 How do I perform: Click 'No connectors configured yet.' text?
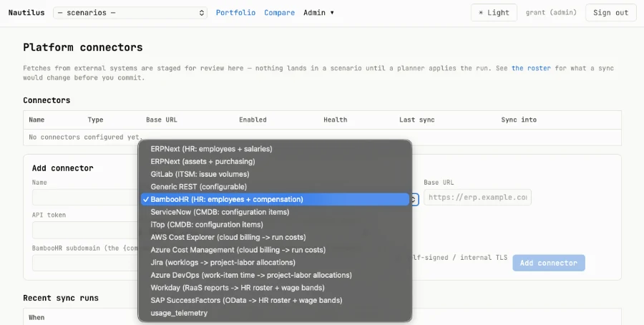pos(86,137)
